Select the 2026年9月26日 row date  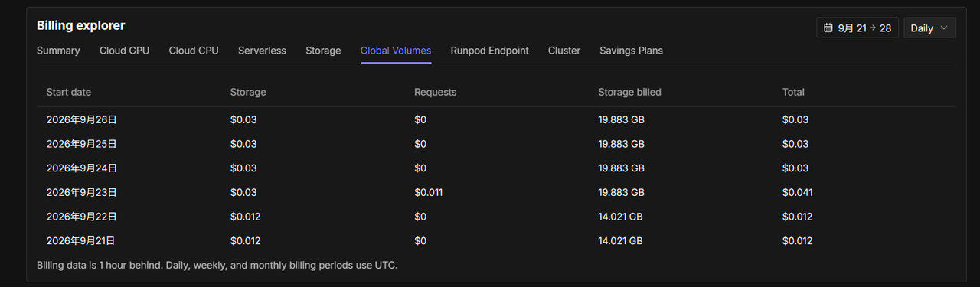(81, 119)
